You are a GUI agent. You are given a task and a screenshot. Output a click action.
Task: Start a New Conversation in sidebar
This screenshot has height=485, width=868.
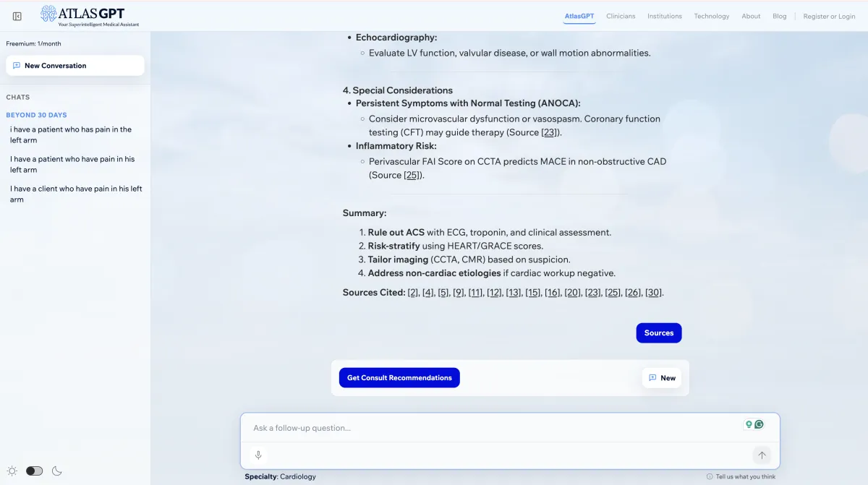click(75, 65)
